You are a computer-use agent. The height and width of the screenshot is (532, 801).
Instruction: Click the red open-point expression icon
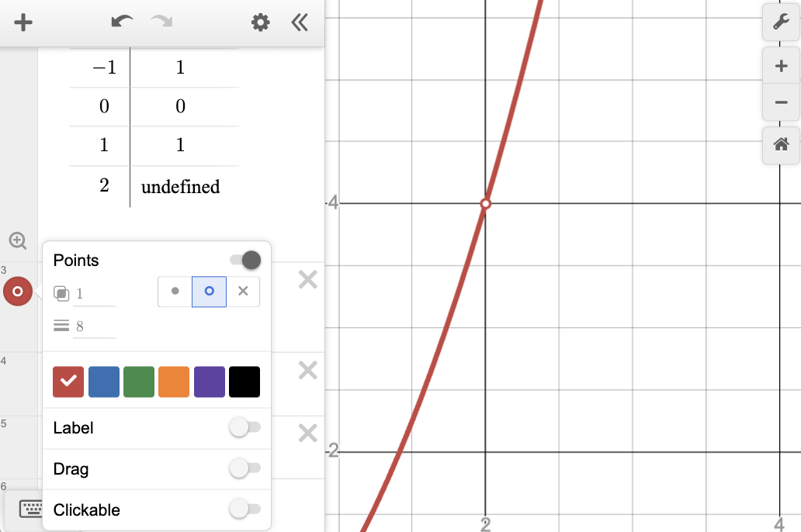(x=18, y=292)
